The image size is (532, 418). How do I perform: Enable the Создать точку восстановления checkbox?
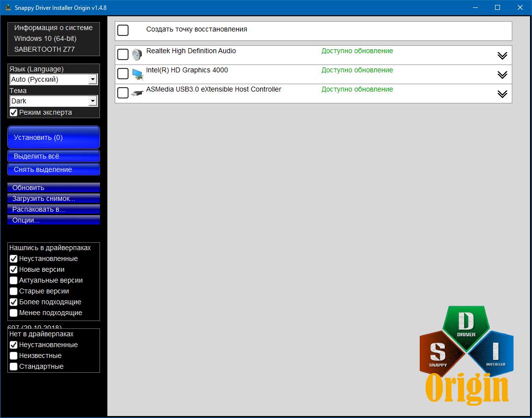point(123,31)
